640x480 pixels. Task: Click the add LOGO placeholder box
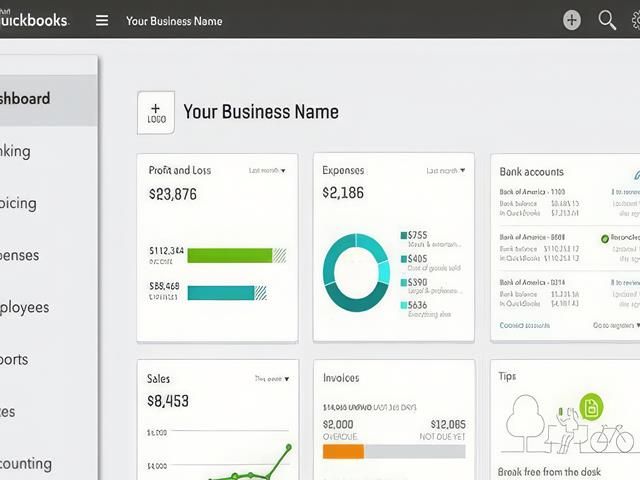pyautogui.click(x=156, y=113)
